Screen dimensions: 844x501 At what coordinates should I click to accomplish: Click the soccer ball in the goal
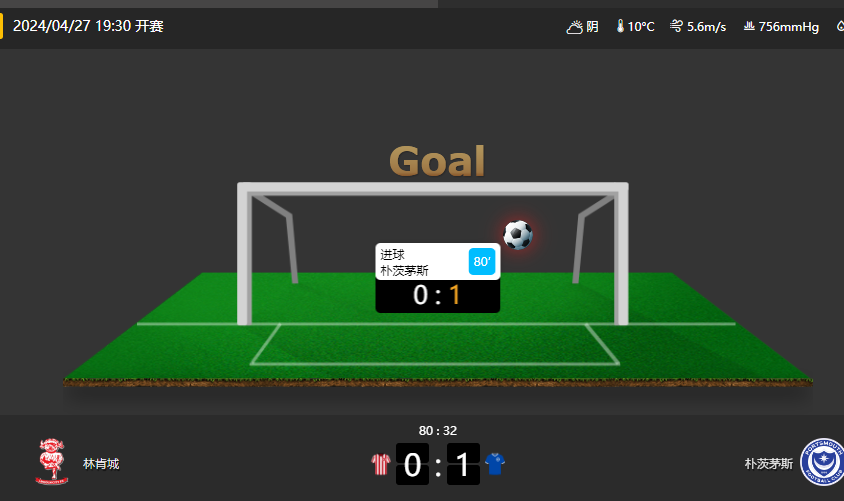(518, 235)
